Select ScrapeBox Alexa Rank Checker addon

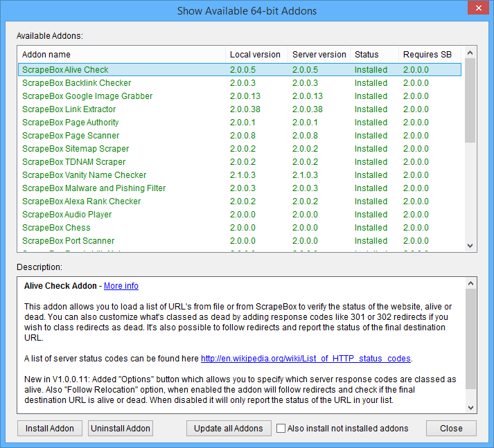click(81, 201)
